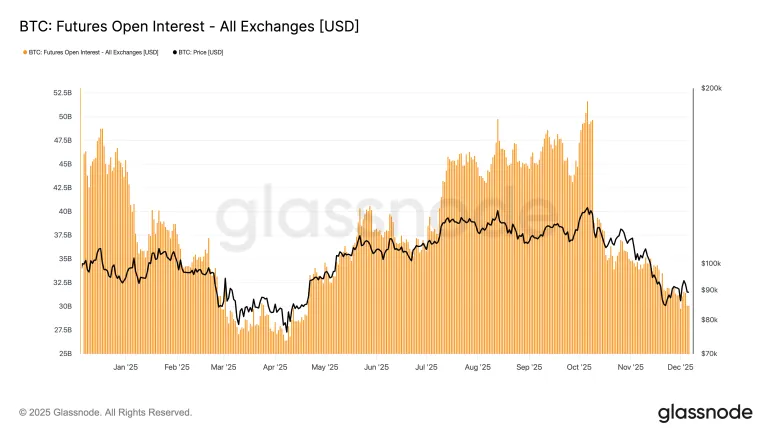The width and height of the screenshot is (773, 435).
Task: Click the 52.5B left axis label
Action: point(62,92)
